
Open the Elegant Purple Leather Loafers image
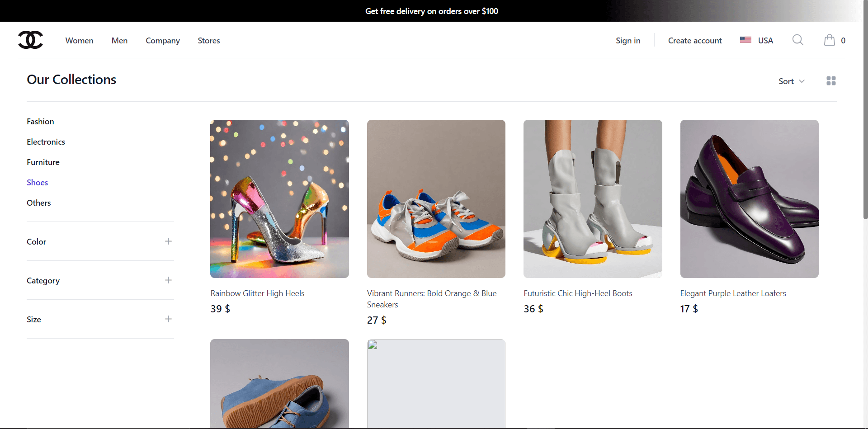749,198
